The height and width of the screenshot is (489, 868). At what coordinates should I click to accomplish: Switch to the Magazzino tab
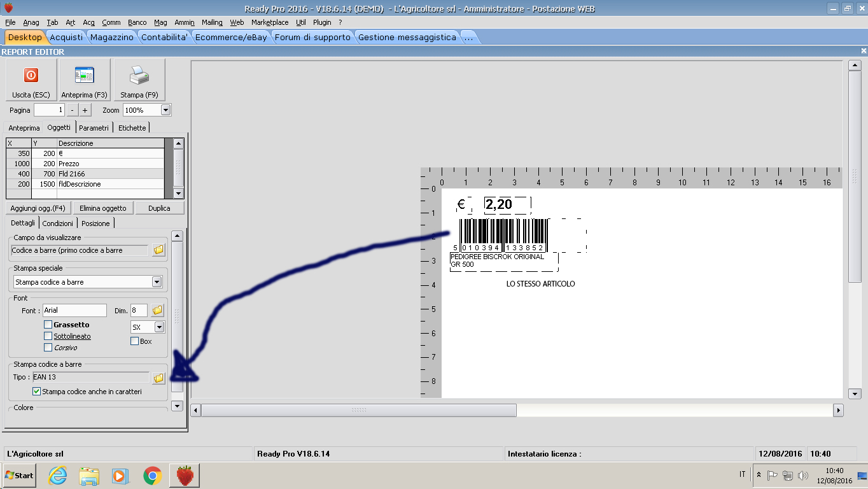point(112,37)
